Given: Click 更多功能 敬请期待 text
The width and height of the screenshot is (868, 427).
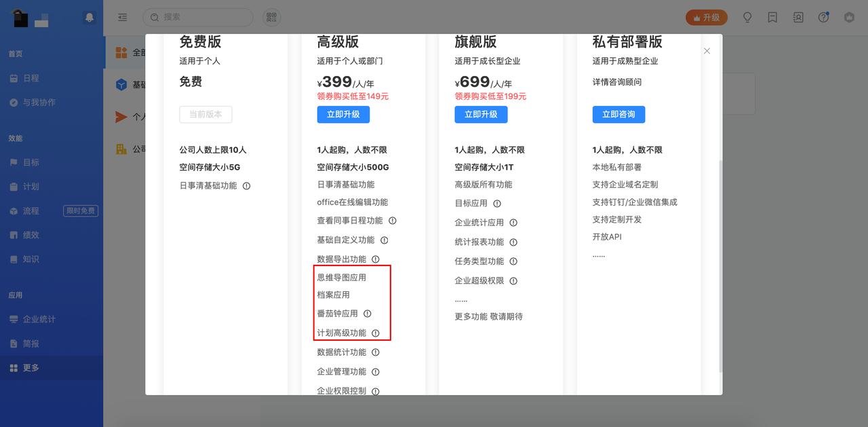Looking at the screenshot, I should pos(488,316).
